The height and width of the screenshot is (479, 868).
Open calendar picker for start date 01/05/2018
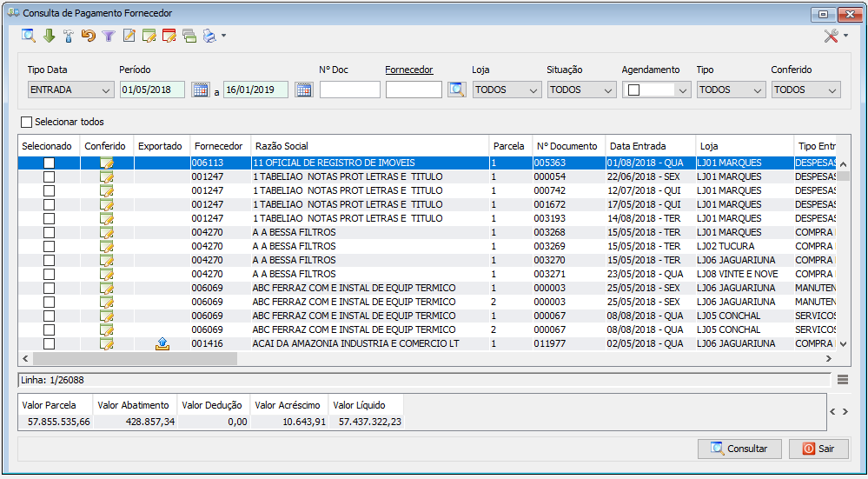click(201, 90)
